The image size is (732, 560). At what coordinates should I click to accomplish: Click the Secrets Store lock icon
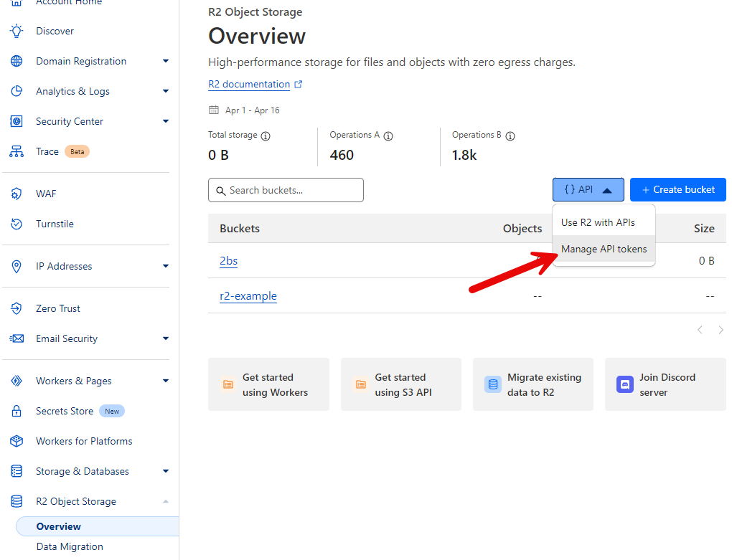pos(17,411)
